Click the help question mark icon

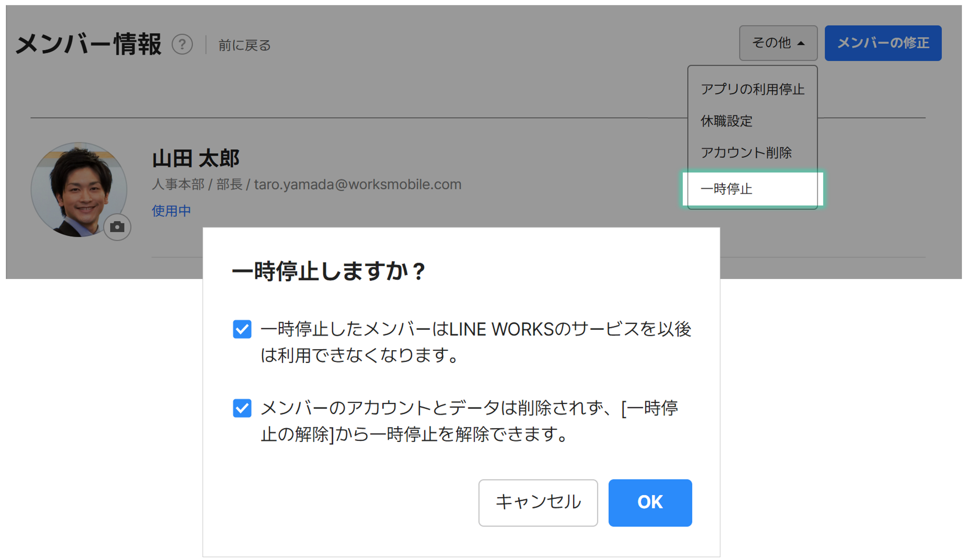[x=182, y=44]
